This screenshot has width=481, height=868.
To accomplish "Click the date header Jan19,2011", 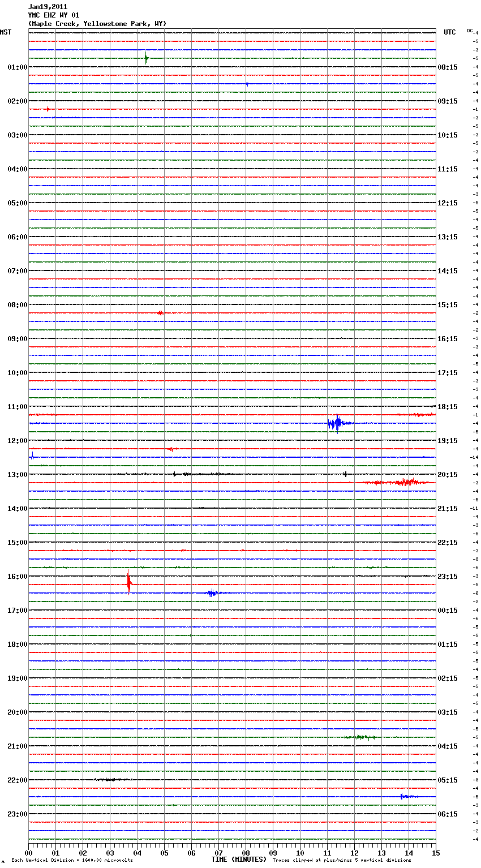I will click(48, 7).
